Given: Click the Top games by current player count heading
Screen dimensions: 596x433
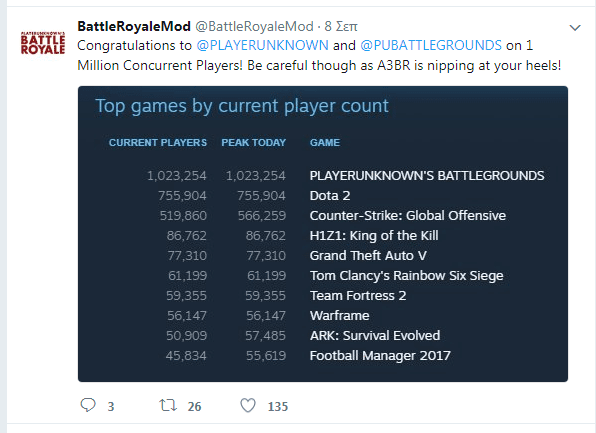Looking at the screenshot, I should pos(242,106).
